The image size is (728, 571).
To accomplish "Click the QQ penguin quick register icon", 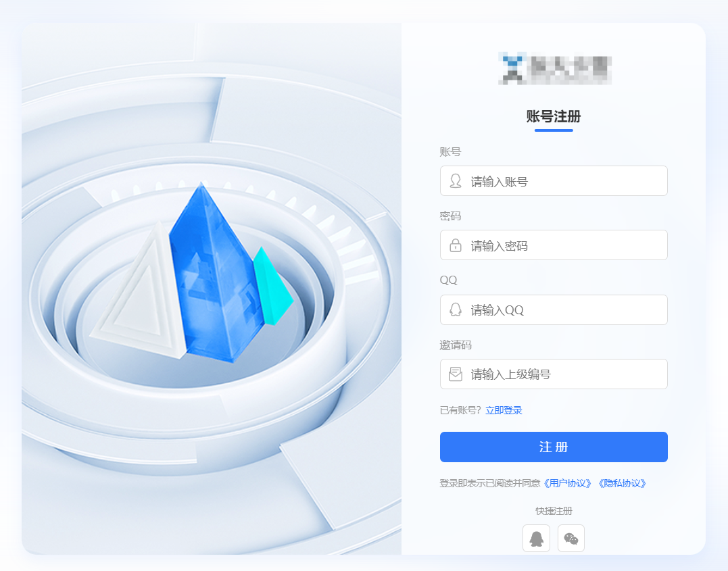I will pos(536,539).
